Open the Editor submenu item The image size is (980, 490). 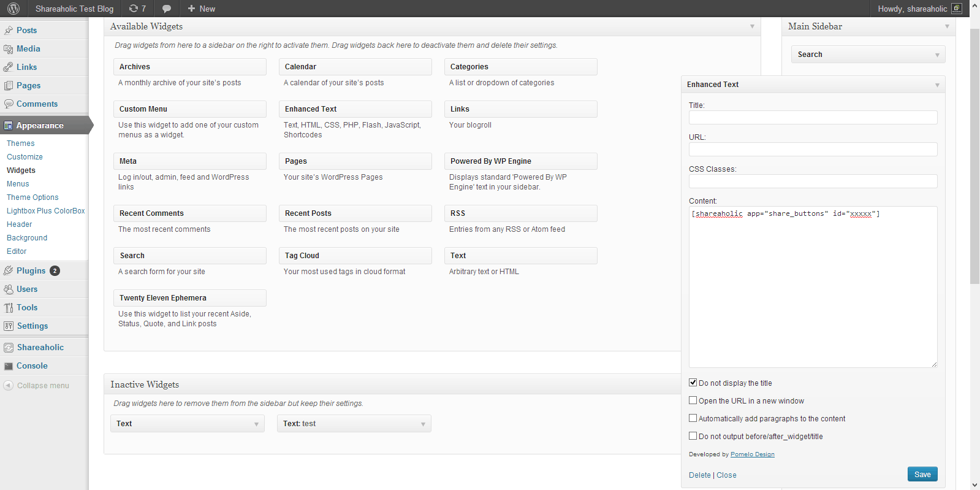coord(17,251)
